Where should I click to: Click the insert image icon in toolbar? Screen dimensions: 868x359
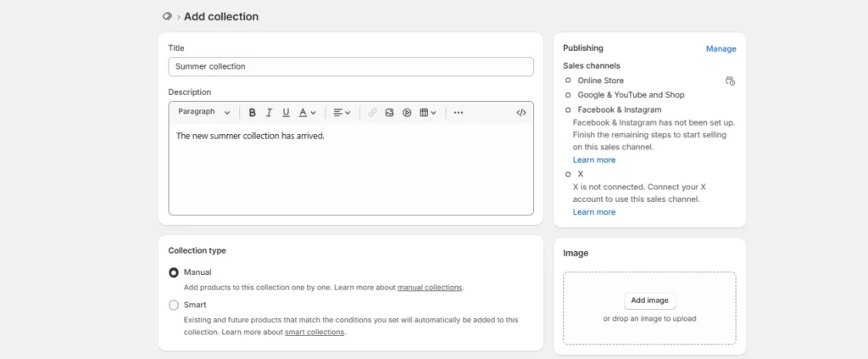click(x=390, y=113)
